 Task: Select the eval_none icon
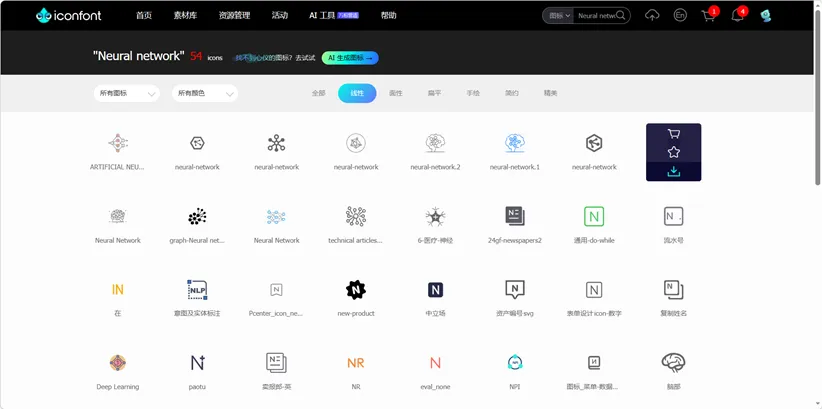435,363
